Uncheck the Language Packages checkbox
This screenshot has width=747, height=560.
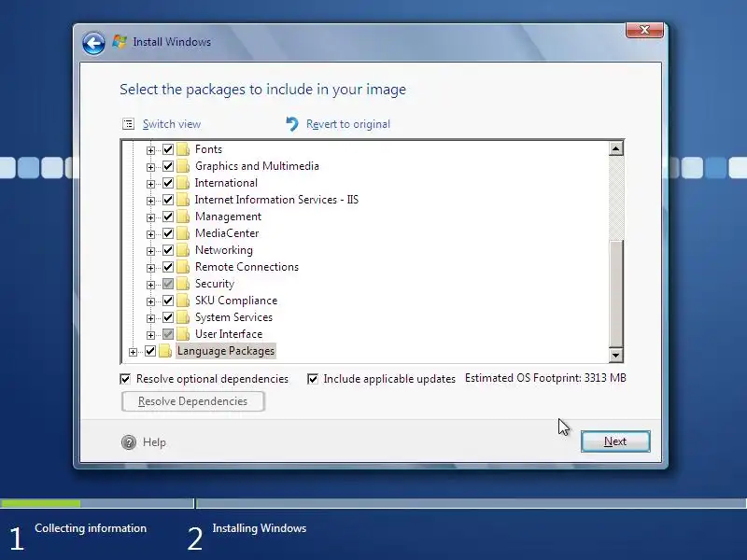click(x=150, y=351)
